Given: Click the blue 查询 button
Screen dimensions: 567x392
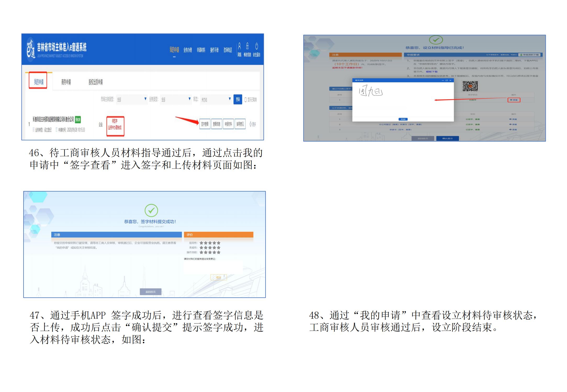Looking at the screenshot, I should click(238, 99).
